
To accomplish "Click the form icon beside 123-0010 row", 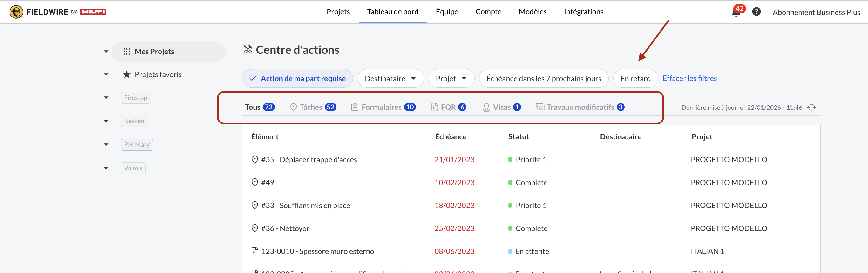I will click(255, 251).
